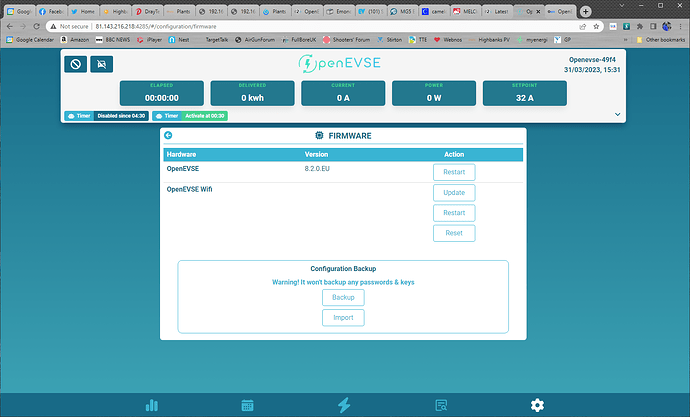Switch to the Twitter Home tab
Viewport: 690px width, 417px height.
pos(83,12)
